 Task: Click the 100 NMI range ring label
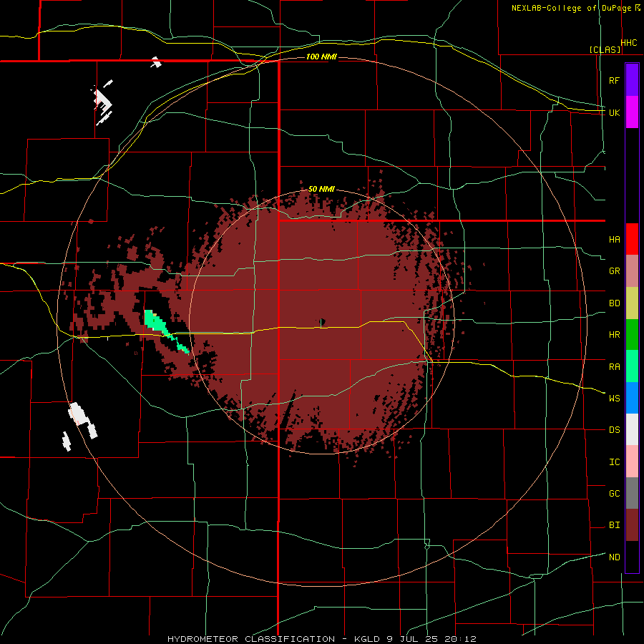321,57
